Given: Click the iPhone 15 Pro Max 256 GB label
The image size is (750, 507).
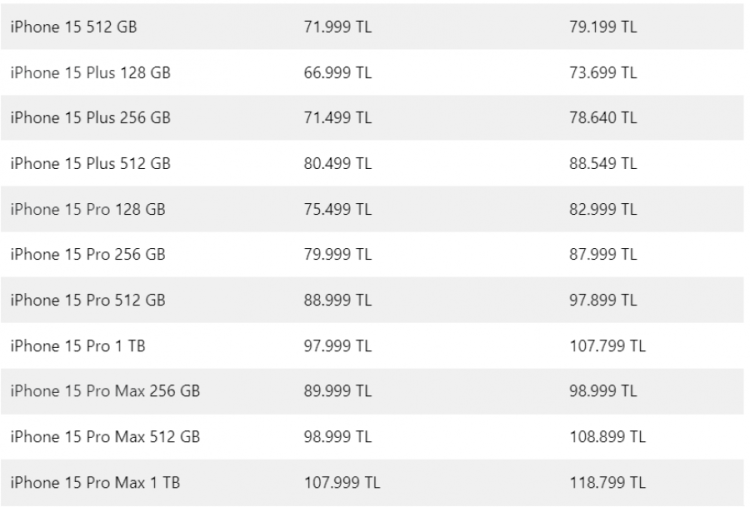Looking at the screenshot, I should click(x=105, y=391).
